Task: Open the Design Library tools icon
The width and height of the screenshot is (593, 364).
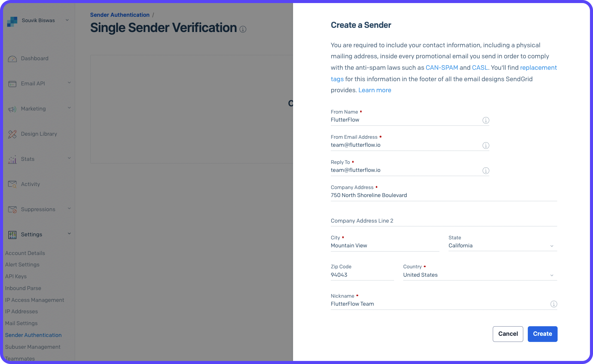Action: pos(13,134)
